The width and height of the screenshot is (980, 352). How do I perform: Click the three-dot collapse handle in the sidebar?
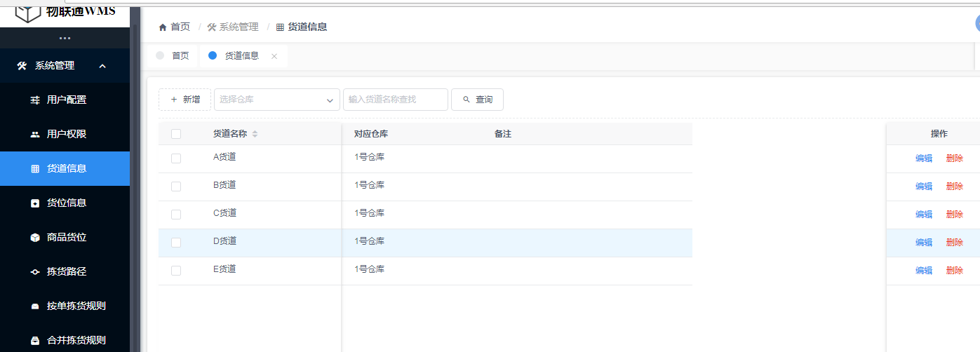coord(65,38)
